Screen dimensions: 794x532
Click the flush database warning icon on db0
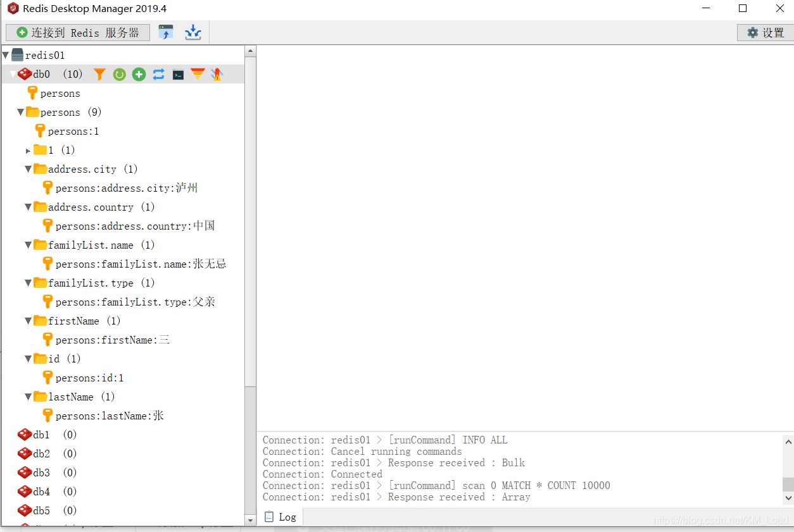tap(217, 74)
